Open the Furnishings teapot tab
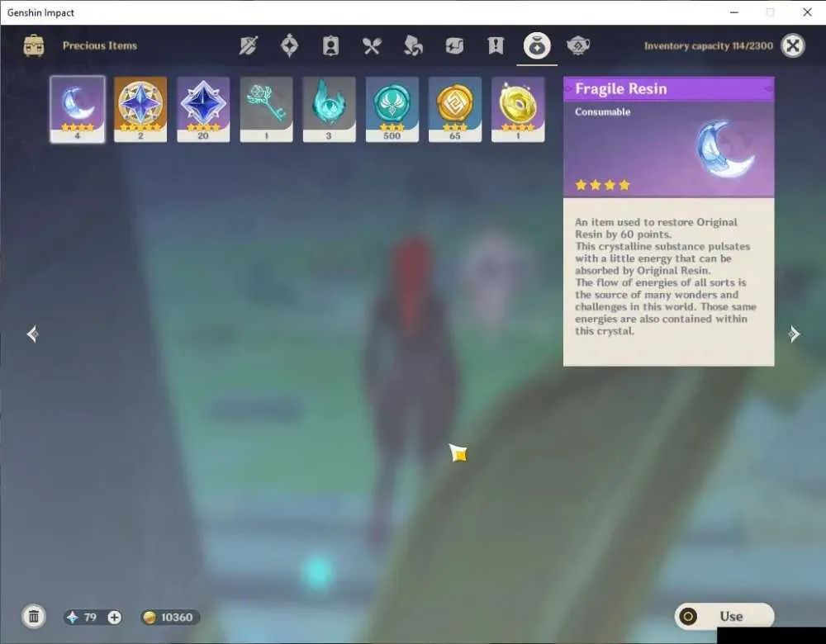826x644 pixels. pos(578,45)
